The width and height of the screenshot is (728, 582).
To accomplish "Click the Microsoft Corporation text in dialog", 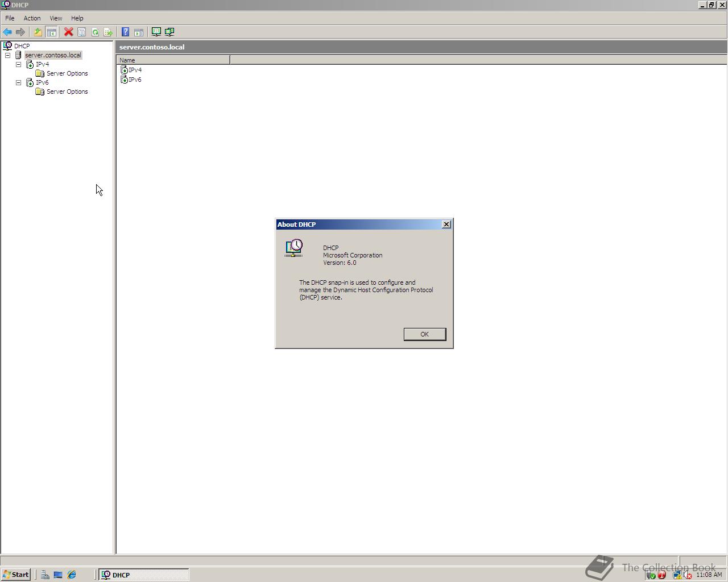I will click(353, 255).
